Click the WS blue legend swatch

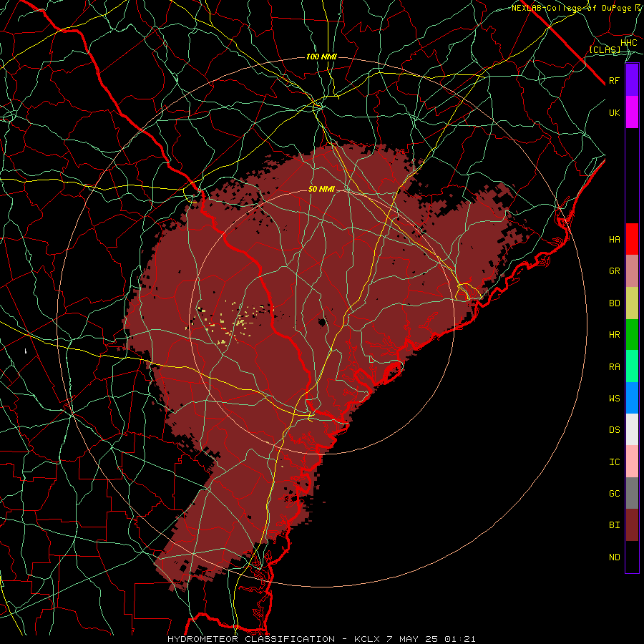click(632, 398)
